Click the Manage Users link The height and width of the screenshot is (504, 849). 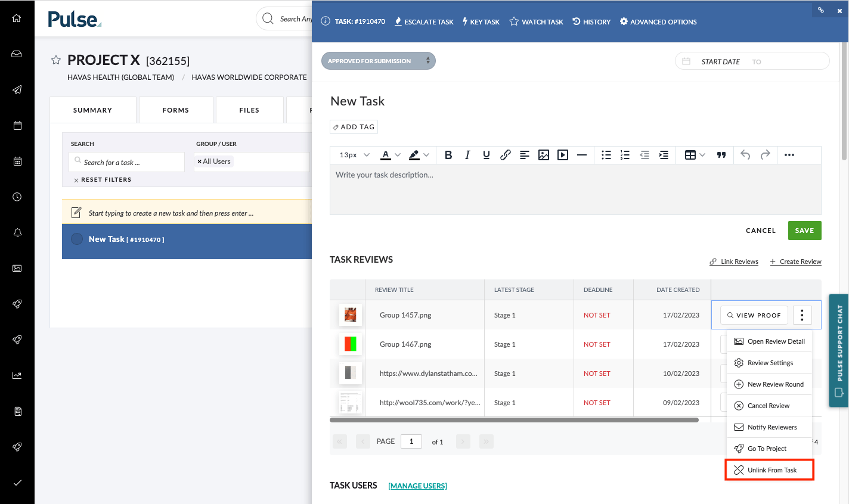pos(417,486)
